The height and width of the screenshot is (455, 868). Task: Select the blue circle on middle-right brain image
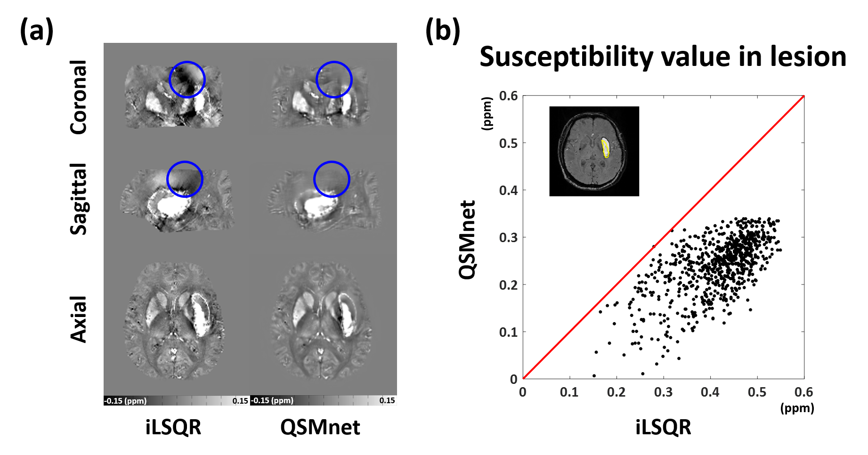[x=332, y=179]
